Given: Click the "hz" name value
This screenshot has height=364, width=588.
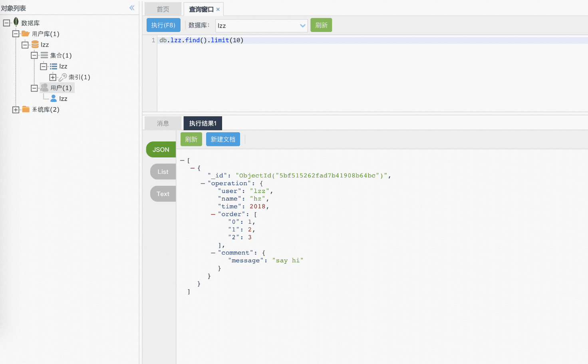Looking at the screenshot, I should pyautogui.click(x=258, y=199).
